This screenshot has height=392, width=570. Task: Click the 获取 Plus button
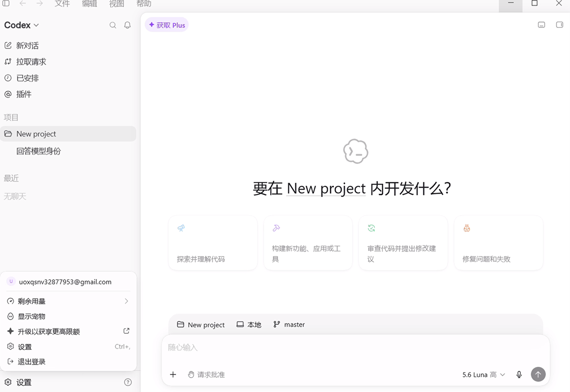(x=167, y=25)
